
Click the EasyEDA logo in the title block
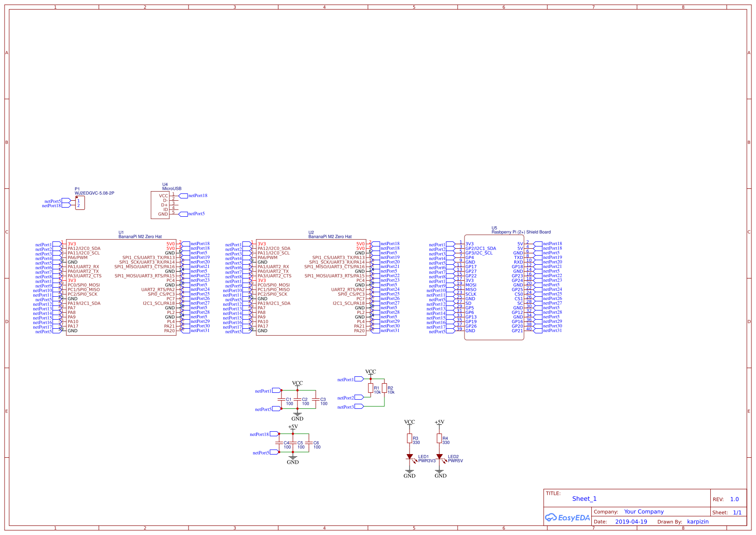pyautogui.click(x=567, y=518)
